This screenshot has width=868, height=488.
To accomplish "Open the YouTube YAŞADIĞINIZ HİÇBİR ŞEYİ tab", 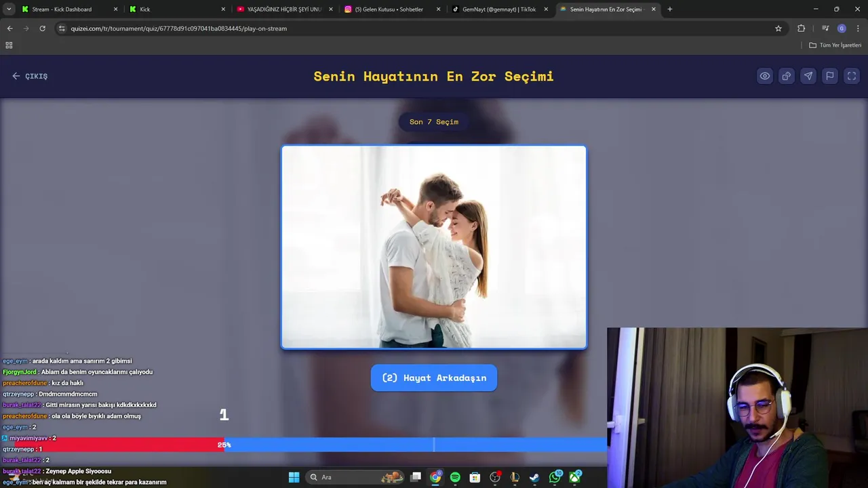I will [x=285, y=9].
